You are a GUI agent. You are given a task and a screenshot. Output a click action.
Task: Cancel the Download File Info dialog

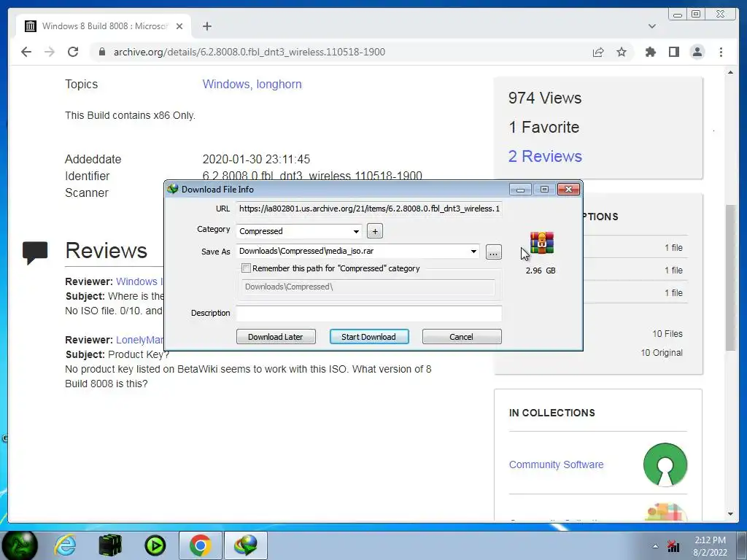click(x=462, y=337)
